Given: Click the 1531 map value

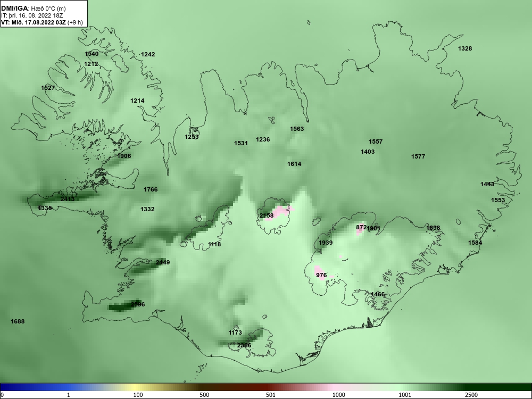Looking at the screenshot, I should 241,143.
